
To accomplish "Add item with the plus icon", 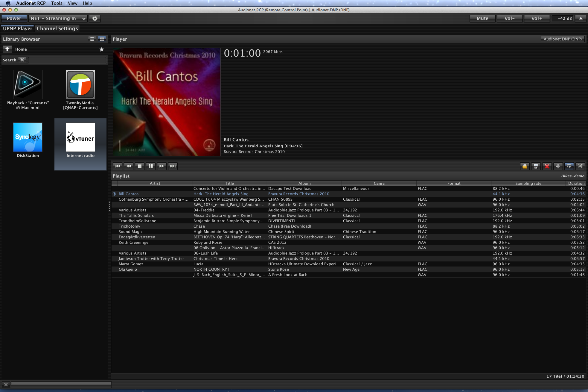I will 558,166.
